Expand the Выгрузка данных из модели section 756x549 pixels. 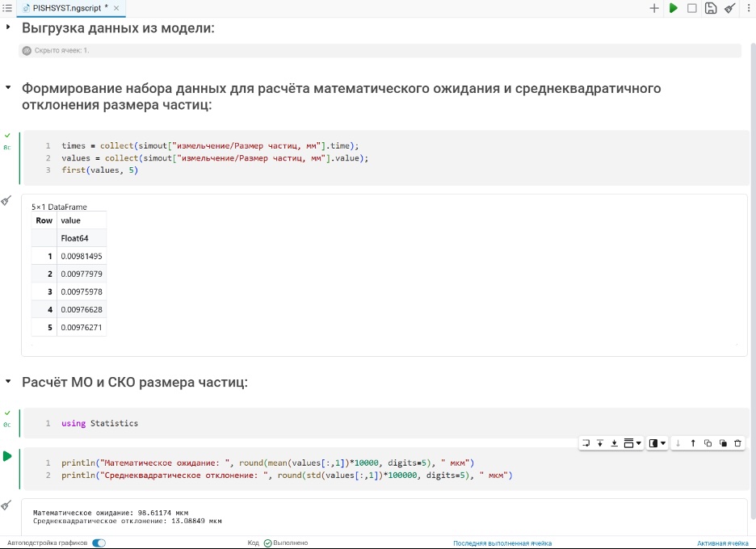[8, 27]
